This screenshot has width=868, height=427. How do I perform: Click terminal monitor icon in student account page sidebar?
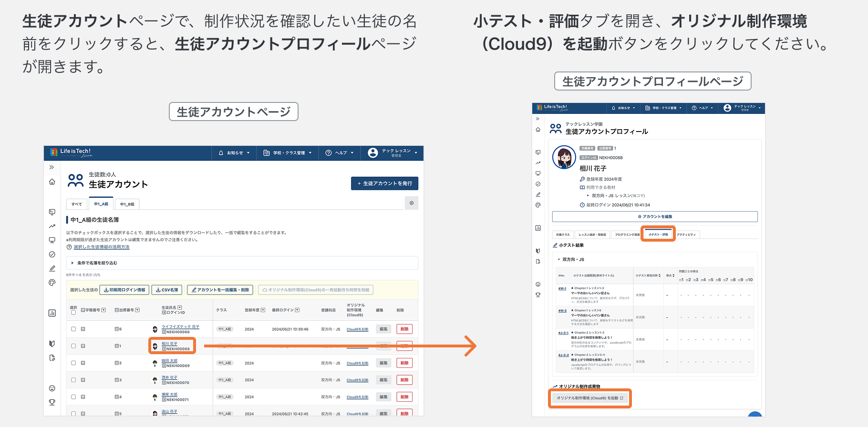pyautogui.click(x=52, y=212)
